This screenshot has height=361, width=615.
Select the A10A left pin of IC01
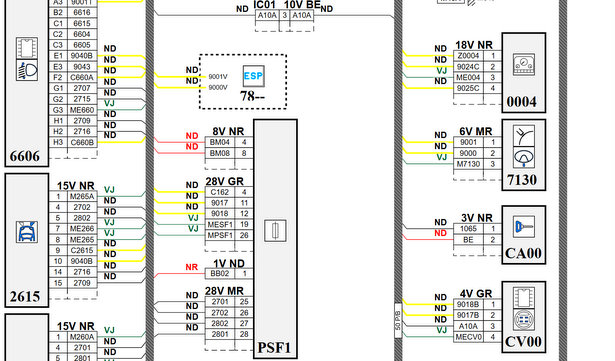(267, 15)
